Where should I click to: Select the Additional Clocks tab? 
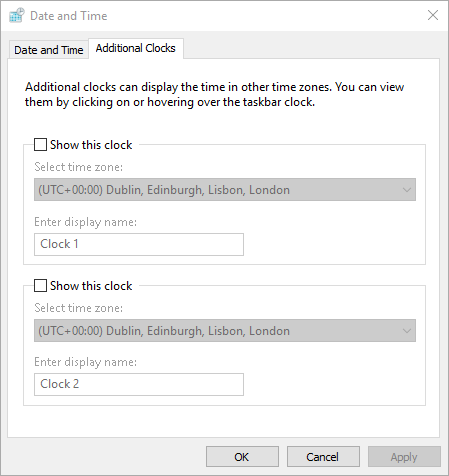pyautogui.click(x=136, y=48)
